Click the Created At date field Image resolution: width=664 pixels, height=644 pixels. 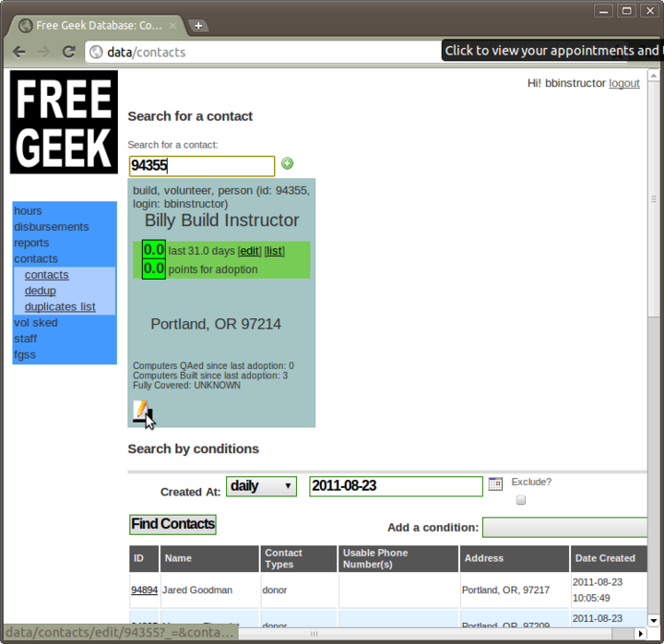[x=396, y=486]
